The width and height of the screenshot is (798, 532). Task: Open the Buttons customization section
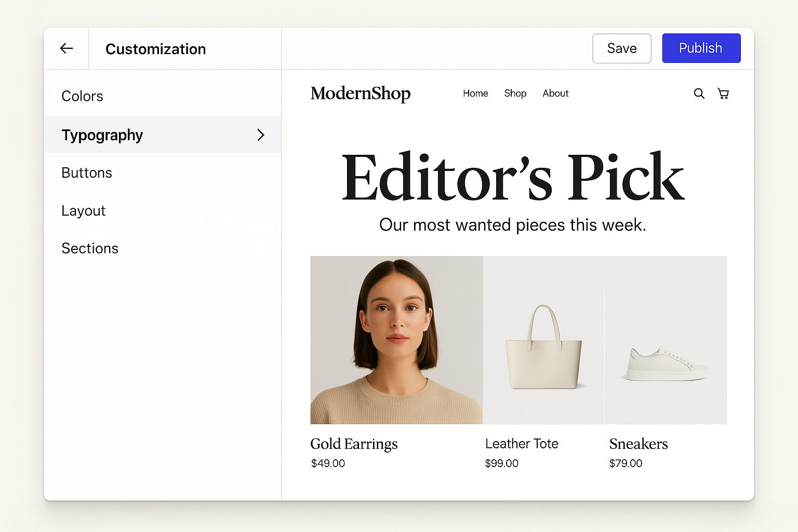[87, 172]
